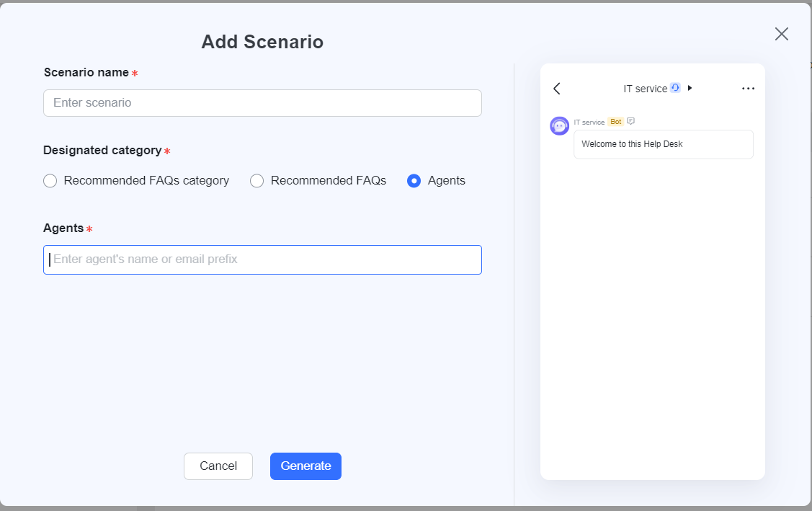Click the chat bubble icon after Bot tag
Screen dimensions: 812x511
[631, 121]
